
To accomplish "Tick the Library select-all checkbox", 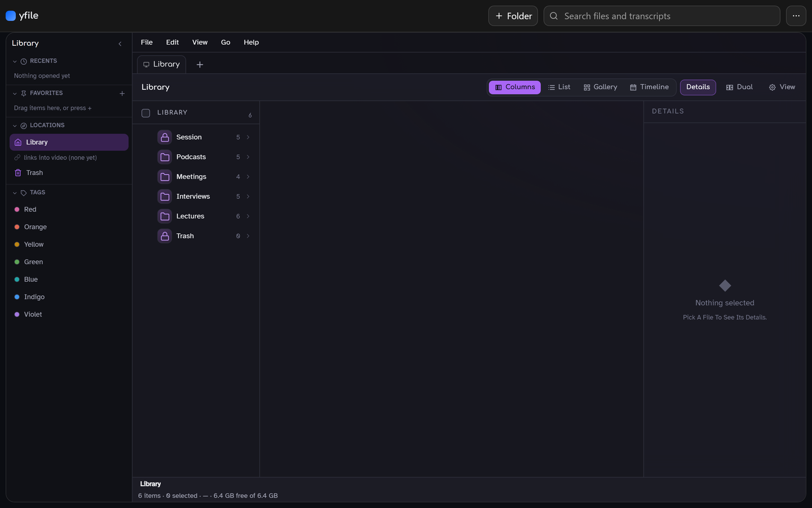I will point(145,113).
